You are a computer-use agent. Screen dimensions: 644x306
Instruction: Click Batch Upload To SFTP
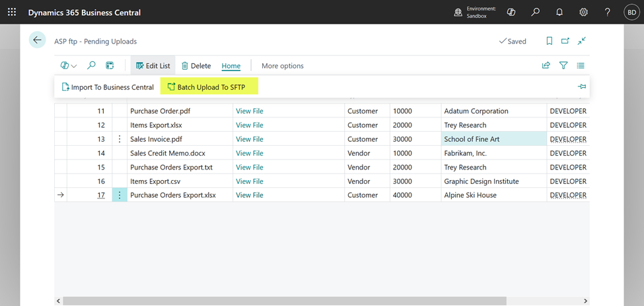[209, 87]
